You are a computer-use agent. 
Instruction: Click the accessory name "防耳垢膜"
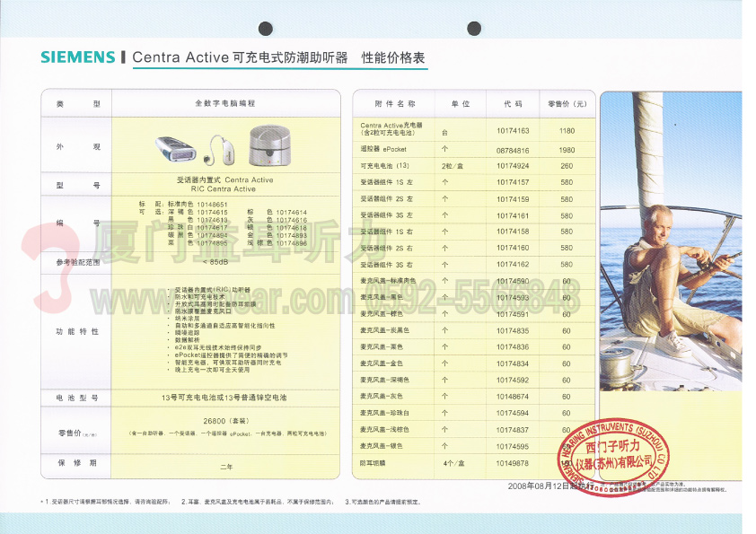point(373,463)
